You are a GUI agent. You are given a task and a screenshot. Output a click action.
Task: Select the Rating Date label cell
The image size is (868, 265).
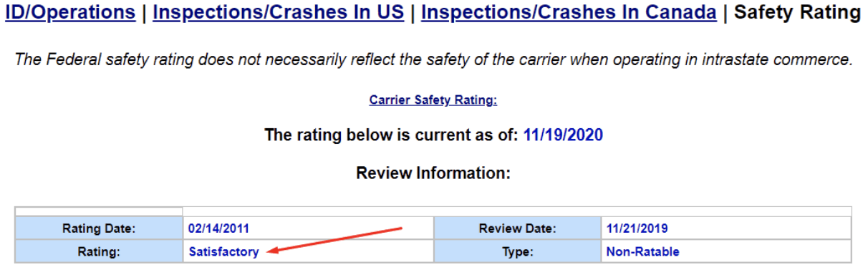pos(99,228)
